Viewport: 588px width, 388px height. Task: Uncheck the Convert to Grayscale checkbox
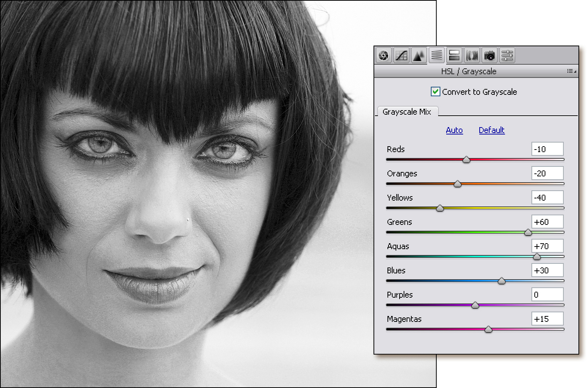click(435, 91)
